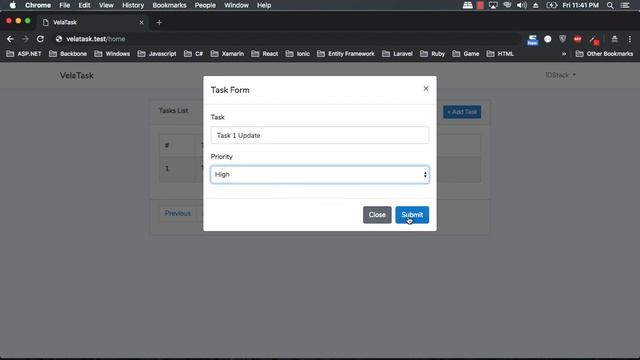Viewport: 640px width, 360px height.
Task: Open the History menu
Action: coord(133,5)
